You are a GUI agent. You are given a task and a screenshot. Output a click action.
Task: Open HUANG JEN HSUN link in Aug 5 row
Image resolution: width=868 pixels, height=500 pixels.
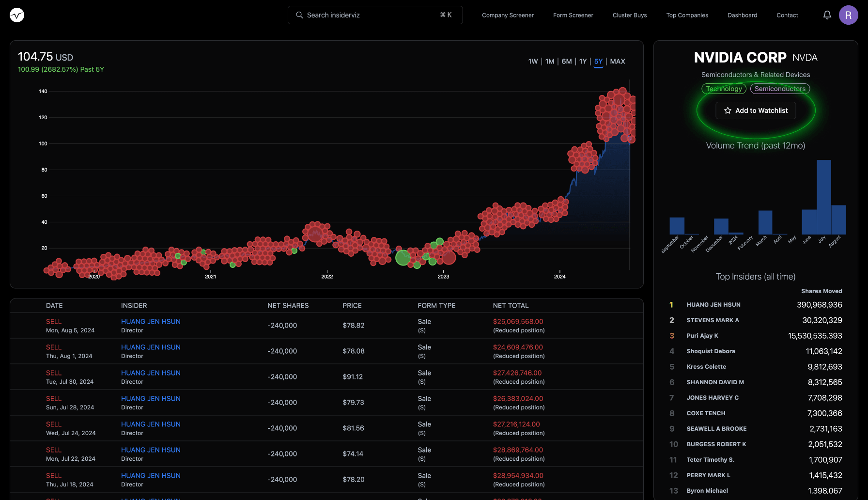click(x=151, y=322)
